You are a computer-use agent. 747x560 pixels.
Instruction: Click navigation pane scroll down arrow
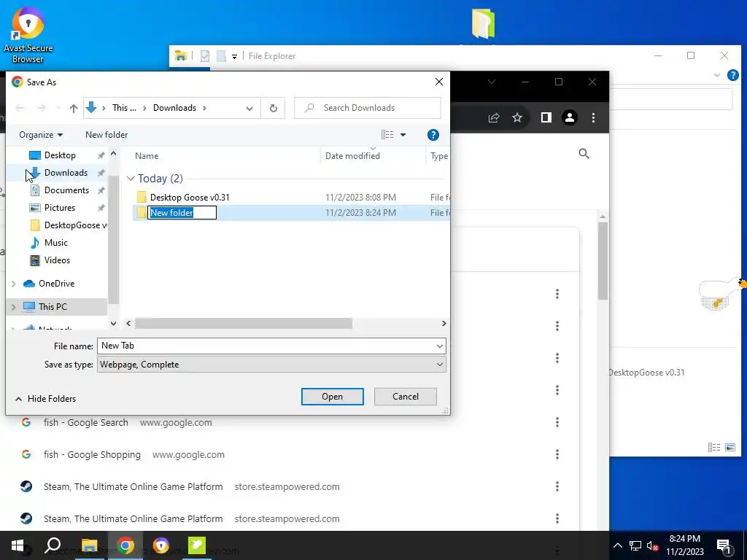[x=113, y=323]
